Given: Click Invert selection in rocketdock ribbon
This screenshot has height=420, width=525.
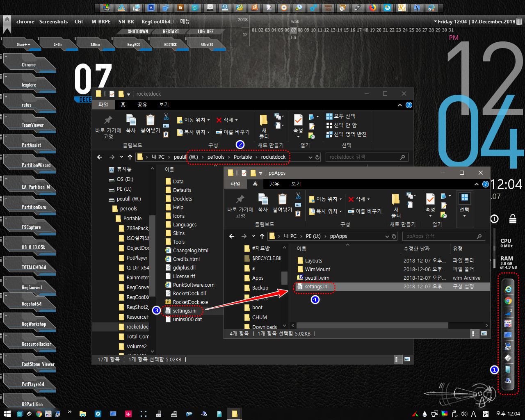Looking at the screenshot, I should [x=346, y=134].
